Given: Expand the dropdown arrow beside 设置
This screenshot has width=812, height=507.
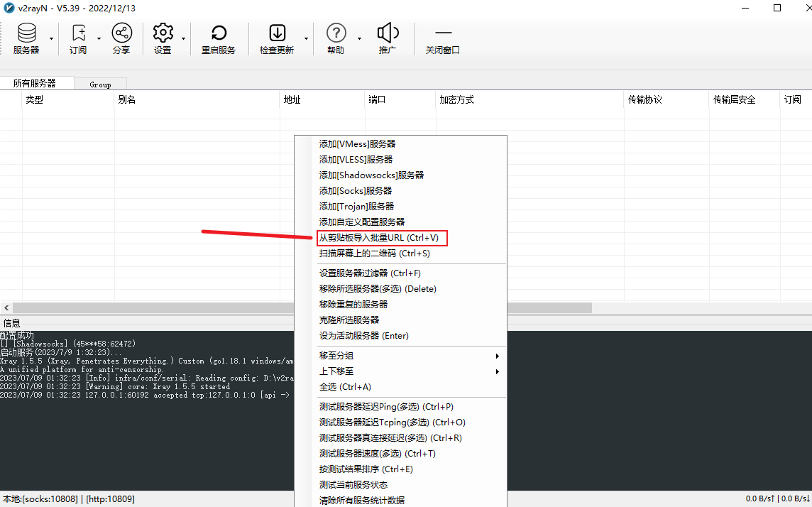Looking at the screenshot, I should click(x=183, y=39).
